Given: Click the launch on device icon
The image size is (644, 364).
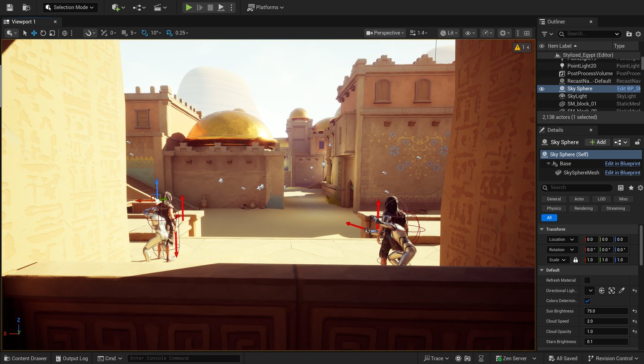Looking at the screenshot, I should click(x=221, y=8).
